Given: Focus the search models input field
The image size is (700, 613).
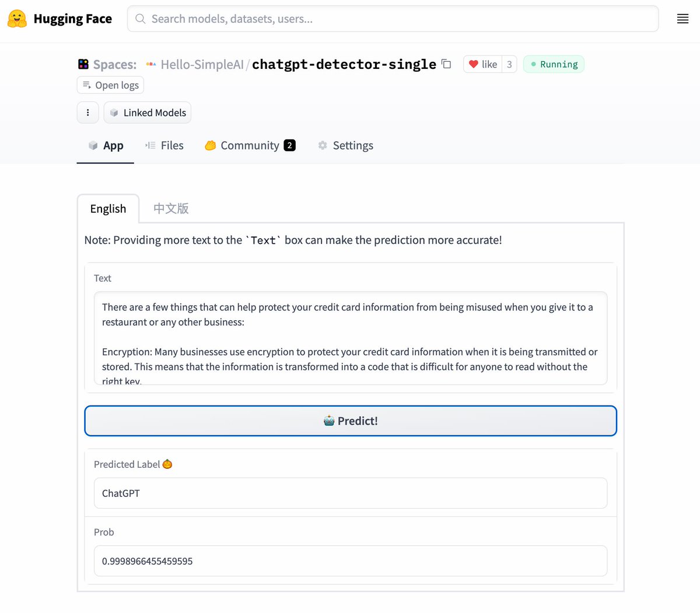Looking at the screenshot, I should click(x=393, y=19).
